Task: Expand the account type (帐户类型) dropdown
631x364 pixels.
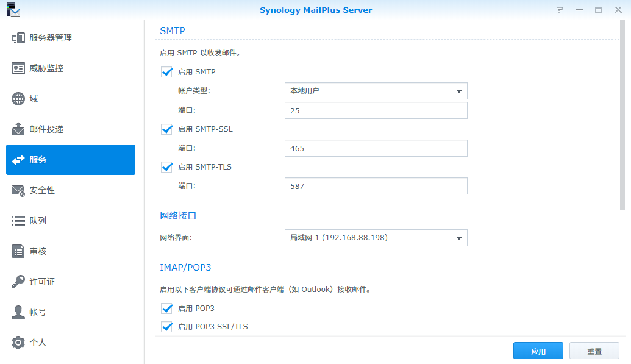Action: (x=376, y=91)
